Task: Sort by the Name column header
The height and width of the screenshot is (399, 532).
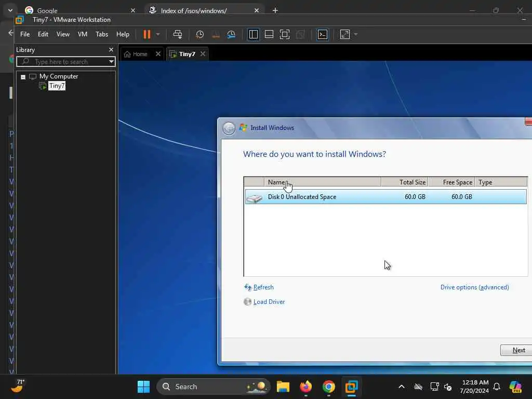Action: pos(322,182)
